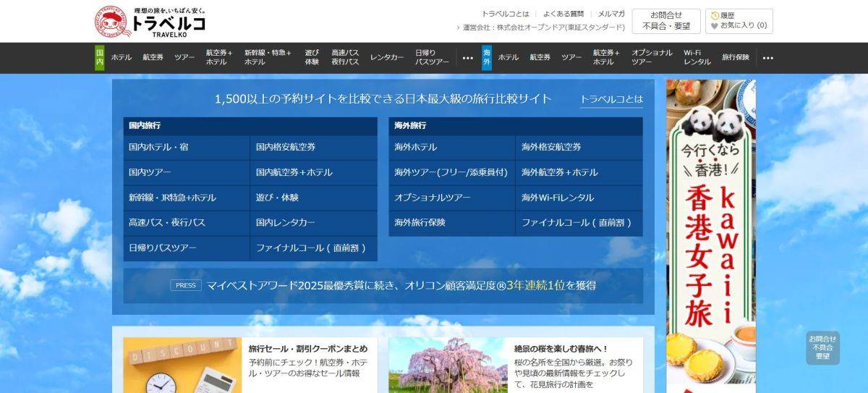Select 遊び・体験 tile
Screen dimensions: 868x393
[314, 198]
